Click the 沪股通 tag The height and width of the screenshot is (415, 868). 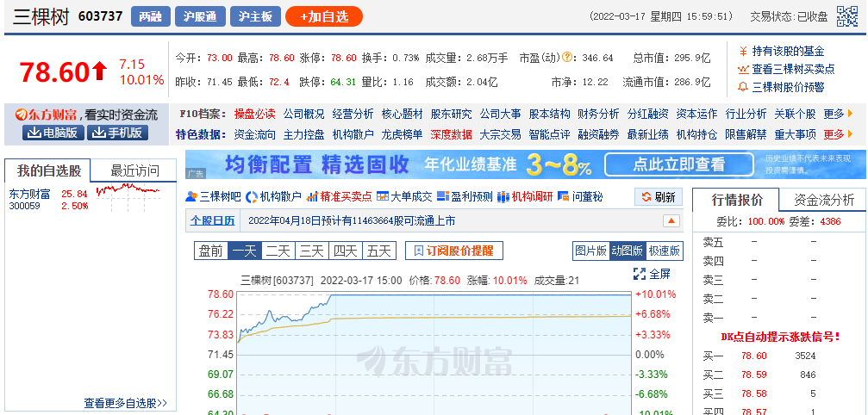point(200,16)
